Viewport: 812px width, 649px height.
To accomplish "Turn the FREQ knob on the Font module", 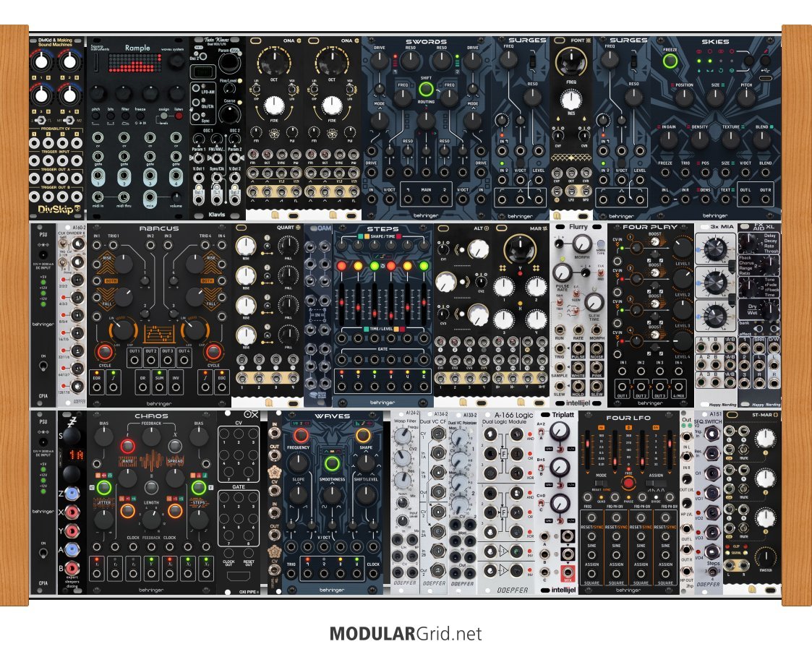I will tap(570, 61).
